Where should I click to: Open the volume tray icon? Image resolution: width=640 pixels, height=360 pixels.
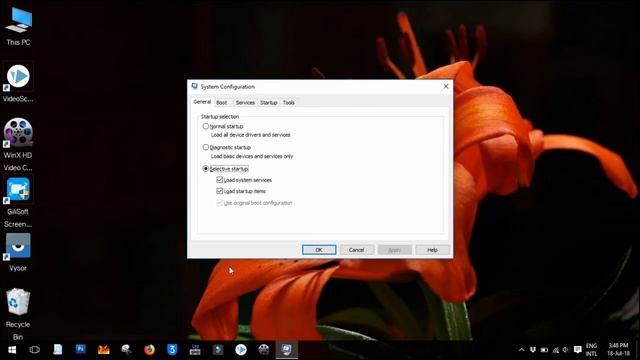pyautogui.click(x=566, y=350)
